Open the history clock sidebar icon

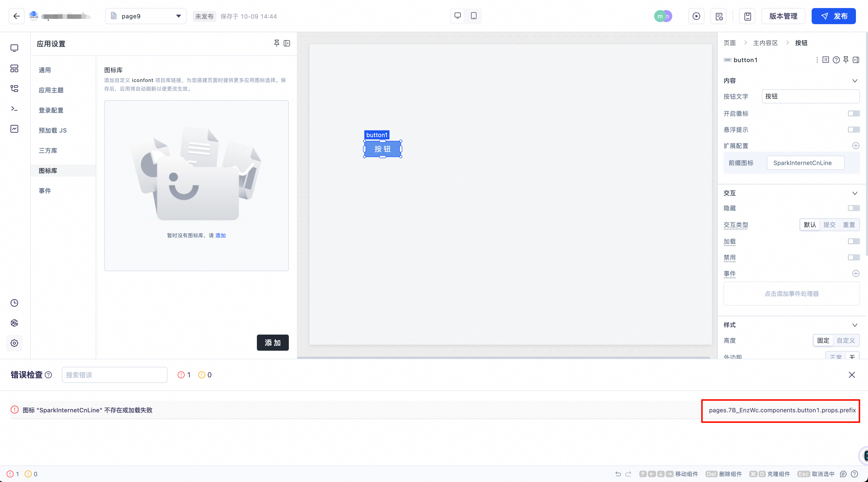click(14, 303)
